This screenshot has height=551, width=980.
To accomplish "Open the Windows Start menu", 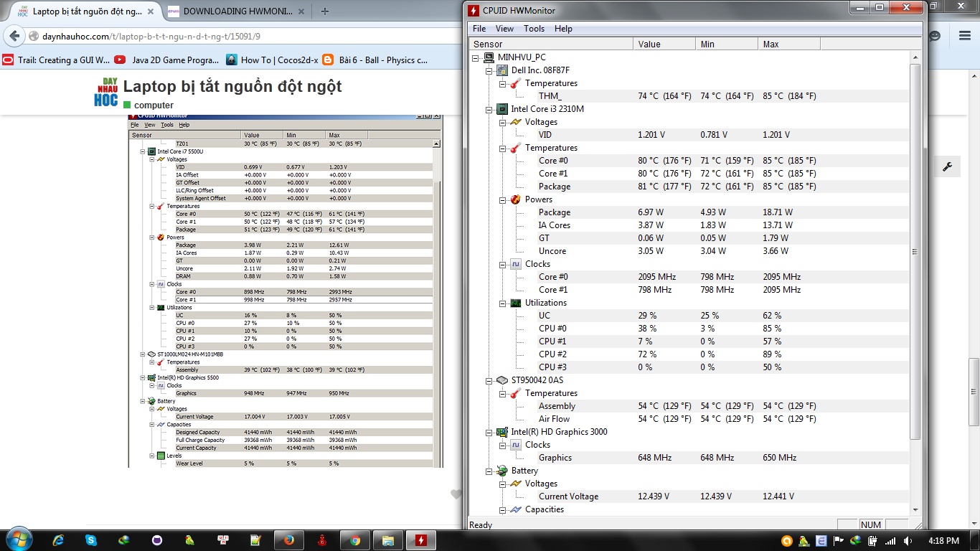I will (18, 539).
